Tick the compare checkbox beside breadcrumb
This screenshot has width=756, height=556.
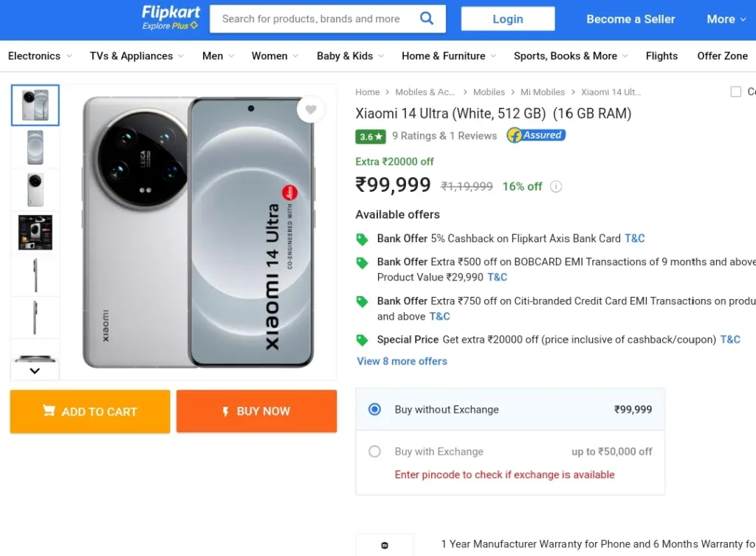tap(736, 92)
